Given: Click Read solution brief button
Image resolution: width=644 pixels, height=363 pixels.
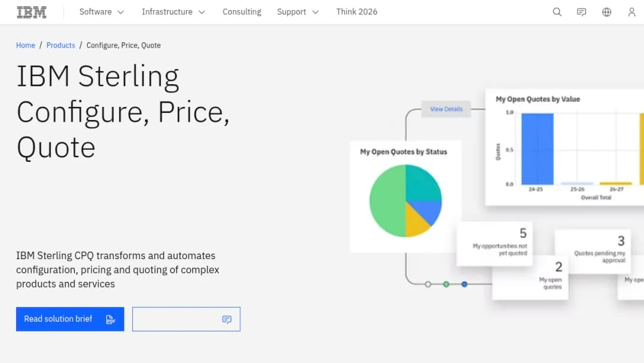Looking at the screenshot, I should tap(70, 319).
